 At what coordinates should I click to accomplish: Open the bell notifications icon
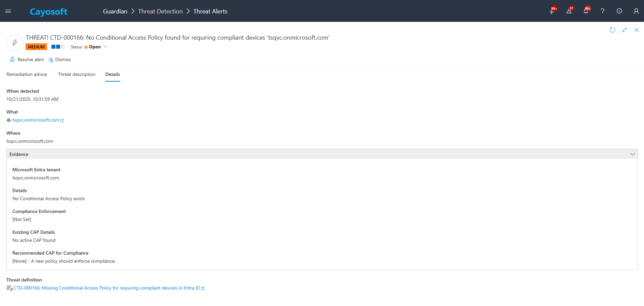point(586,11)
